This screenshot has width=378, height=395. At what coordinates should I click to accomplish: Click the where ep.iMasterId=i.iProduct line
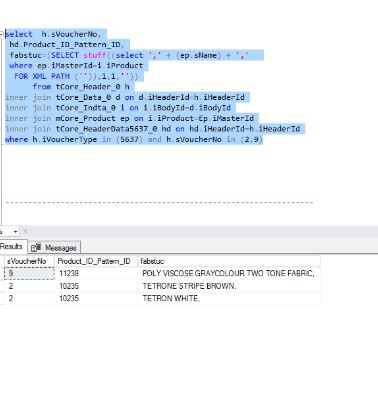click(76, 66)
